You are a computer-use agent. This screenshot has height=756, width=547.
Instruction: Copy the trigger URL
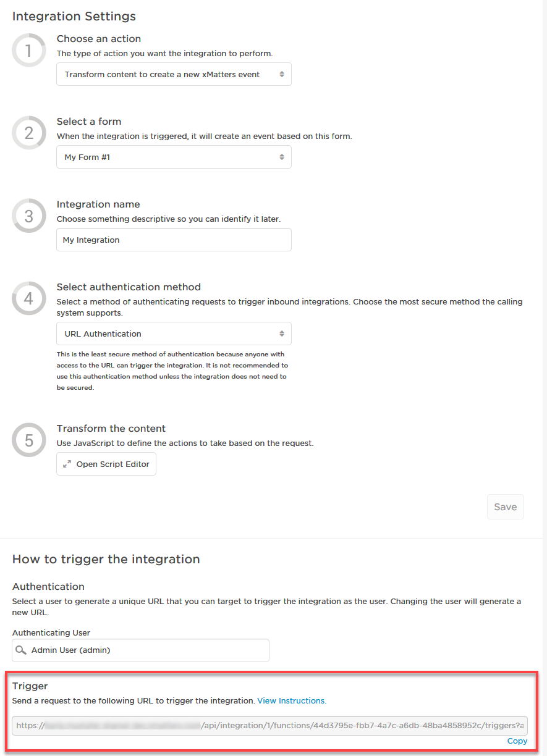(517, 741)
